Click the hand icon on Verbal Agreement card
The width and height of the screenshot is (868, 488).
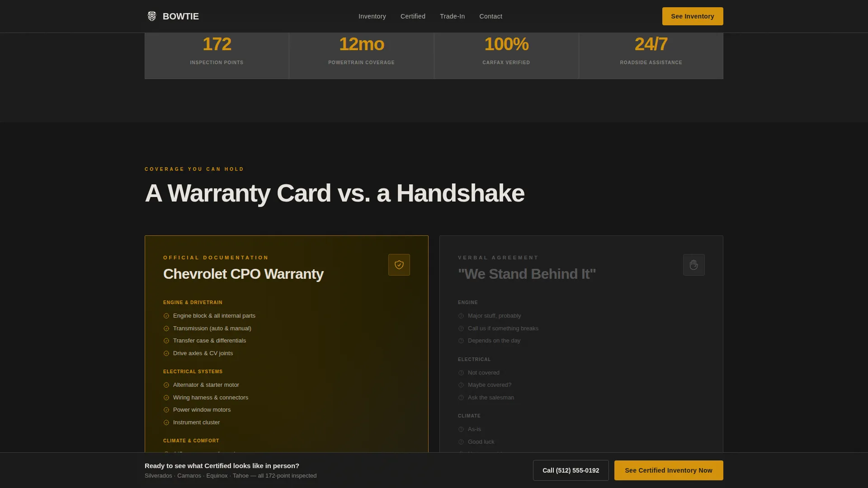coord(694,265)
